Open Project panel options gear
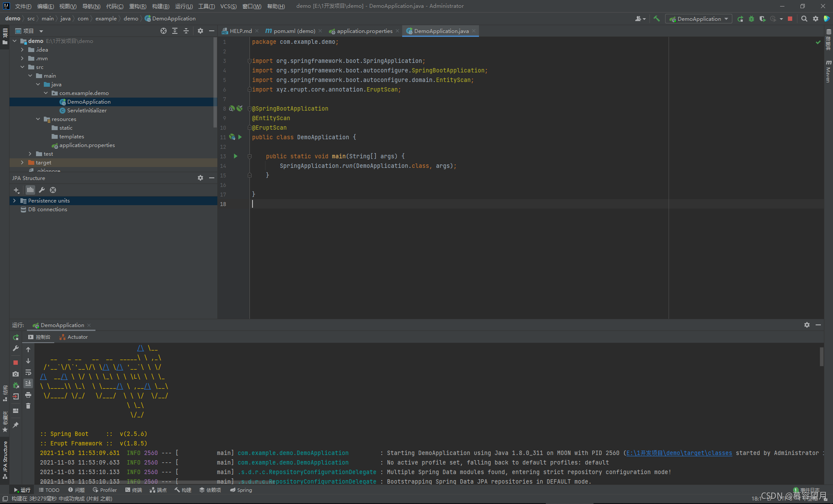 pyautogui.click(x=200, y=31)
